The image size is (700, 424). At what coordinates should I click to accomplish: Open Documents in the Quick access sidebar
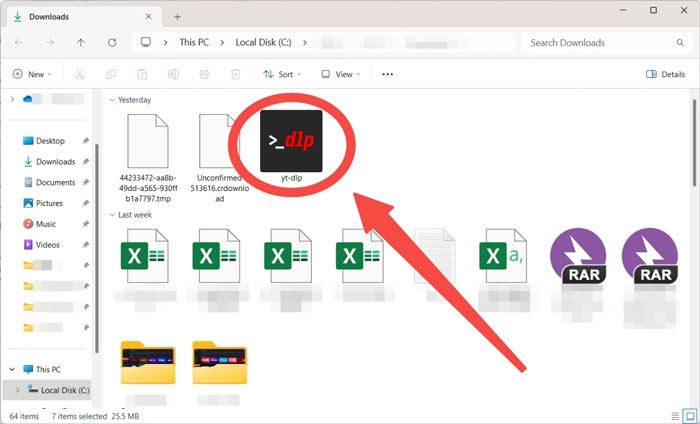pyautogui.click(x=55, y=182)
